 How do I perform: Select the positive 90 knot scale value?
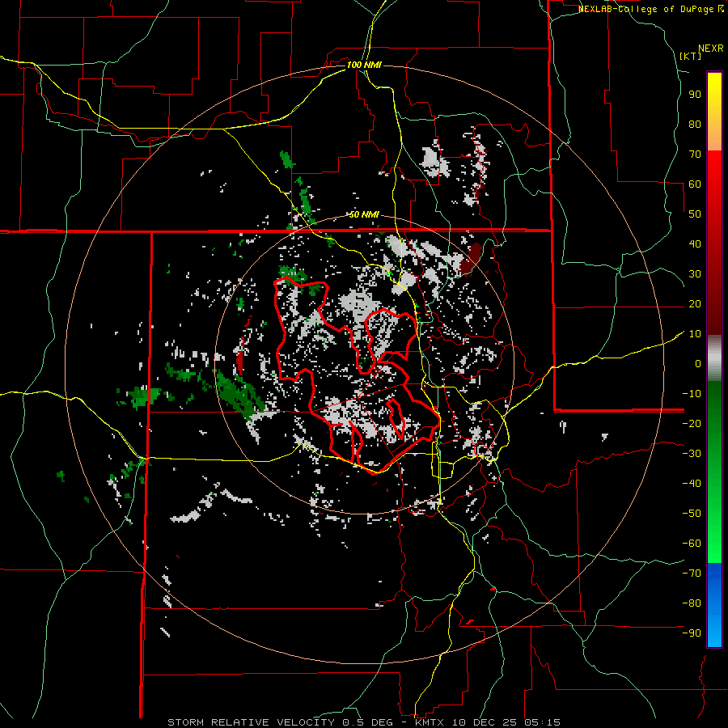click(x=695, y=95)
